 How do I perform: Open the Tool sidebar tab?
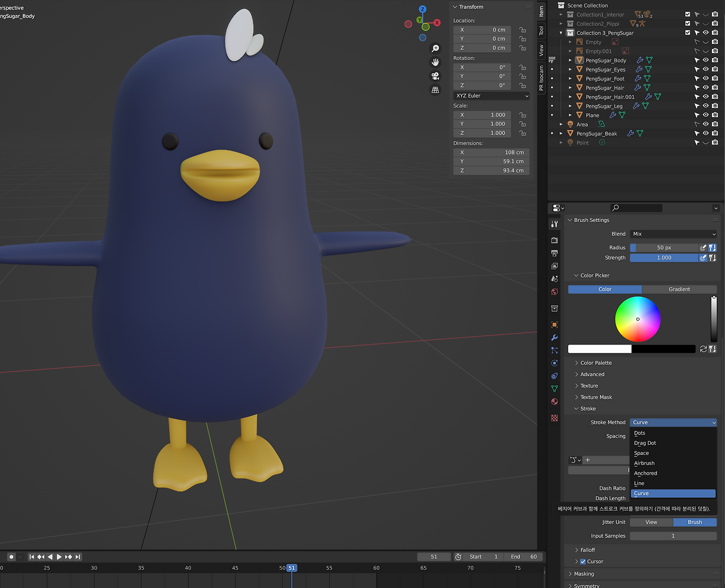coord(541,31)
